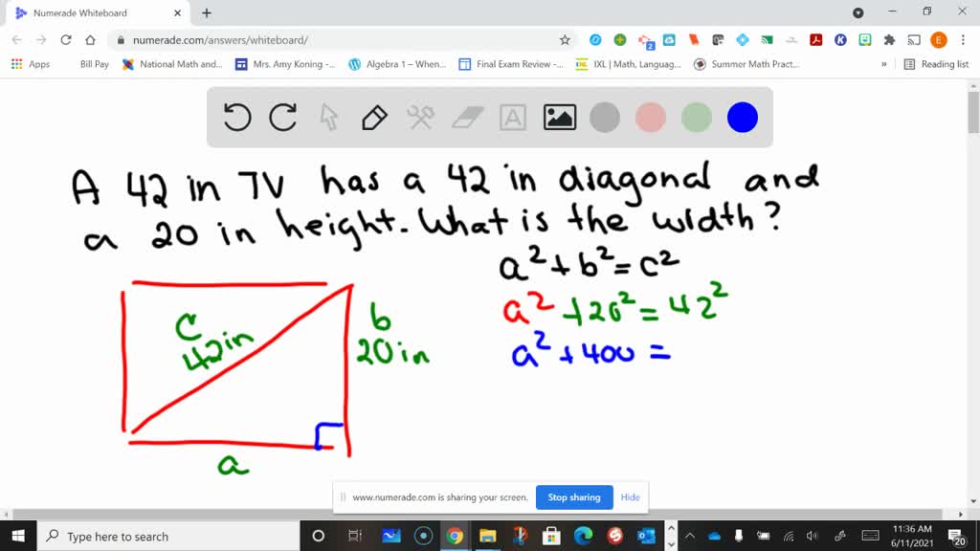Open the crossed tools settings icon
Image resolution: width=980 pixels, height=551 pixels.
coord(421,118)
